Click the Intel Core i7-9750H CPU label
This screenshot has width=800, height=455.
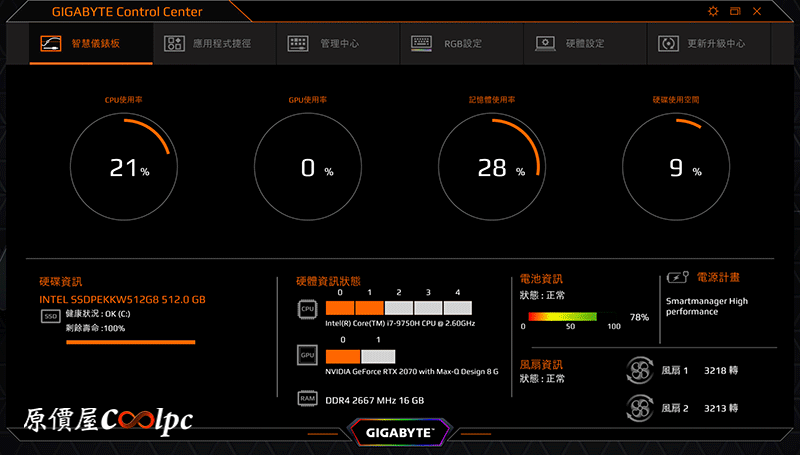tap(400, 323)
